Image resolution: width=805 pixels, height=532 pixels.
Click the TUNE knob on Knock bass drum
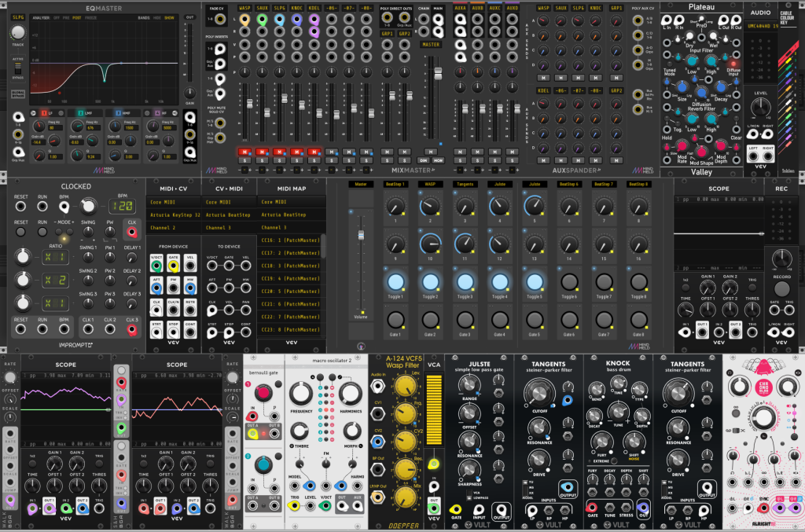[618, 412]
